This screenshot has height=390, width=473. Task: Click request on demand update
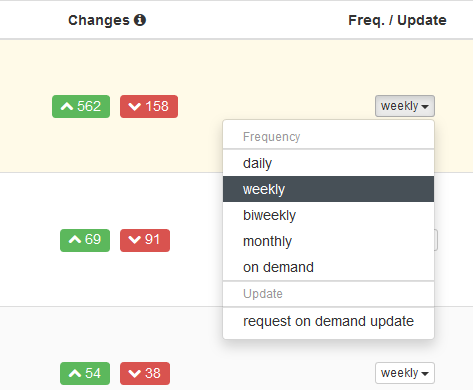[x=329, y=321]
